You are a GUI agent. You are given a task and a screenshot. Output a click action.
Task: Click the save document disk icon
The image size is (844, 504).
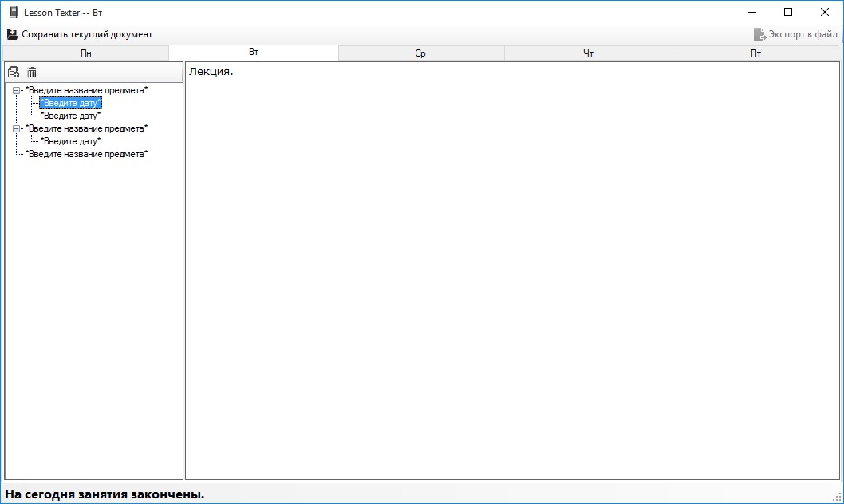pos(13,34)
